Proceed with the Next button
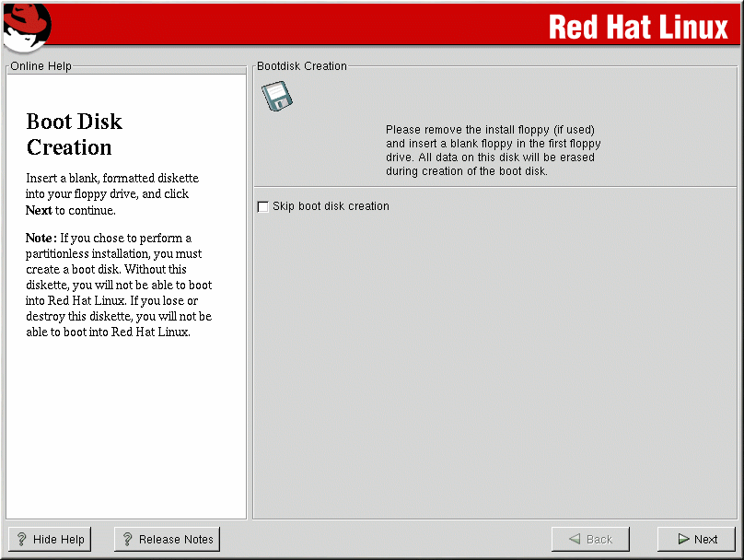 click(696, 540)
